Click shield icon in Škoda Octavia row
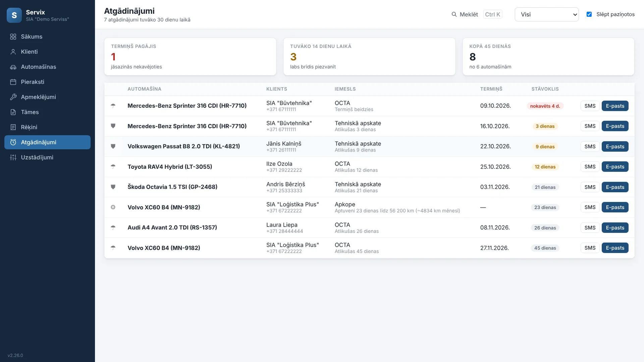This screenshot has height=362, width=644. pyautogui.click(x=113, y=187)
